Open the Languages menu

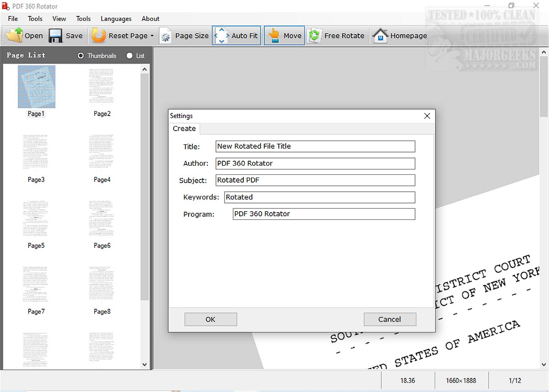tap(116, 19)
